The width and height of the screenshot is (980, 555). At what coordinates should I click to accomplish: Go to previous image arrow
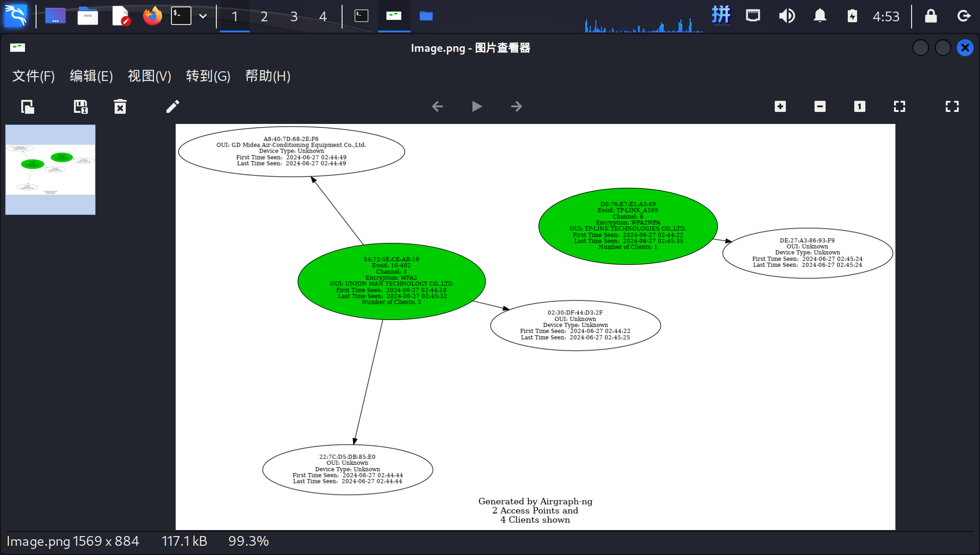pyautogui.click(x=437, y=107)
